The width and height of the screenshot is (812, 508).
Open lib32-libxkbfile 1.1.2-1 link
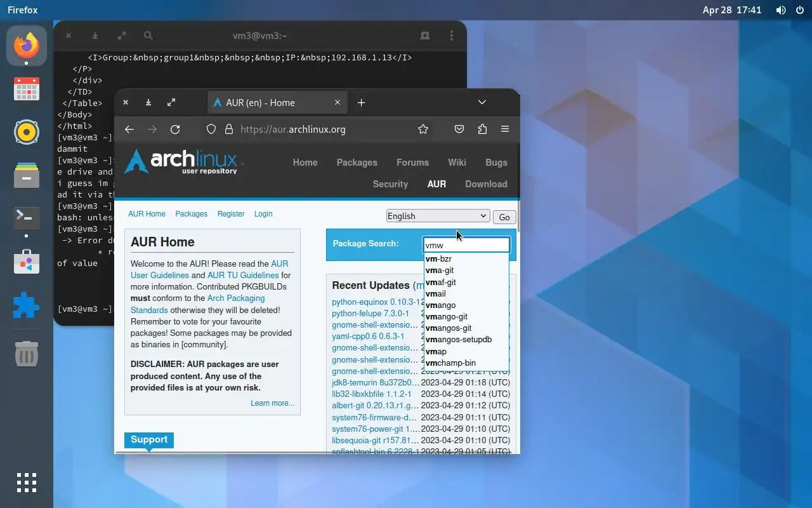pyautogui.click(x=372, y=394)
